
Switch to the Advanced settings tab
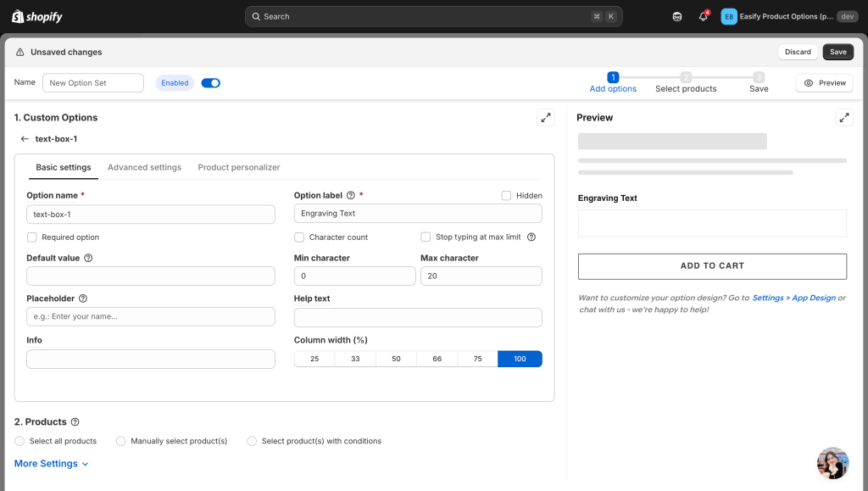pos(144,168)
